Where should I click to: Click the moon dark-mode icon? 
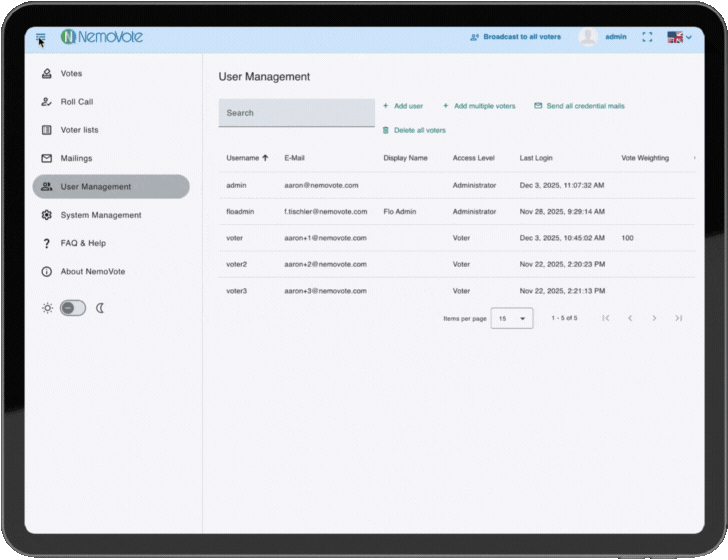(100, 308)
